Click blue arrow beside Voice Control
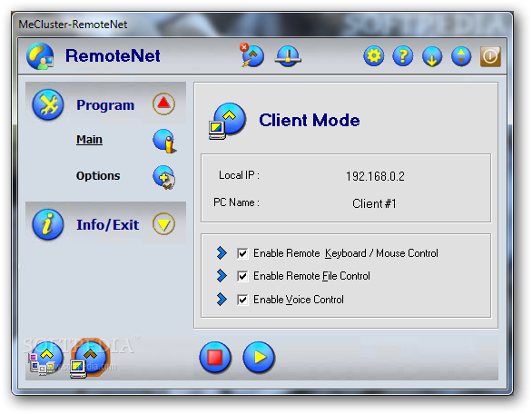This screenshot has width=532, height=414. tap(222, 300)
